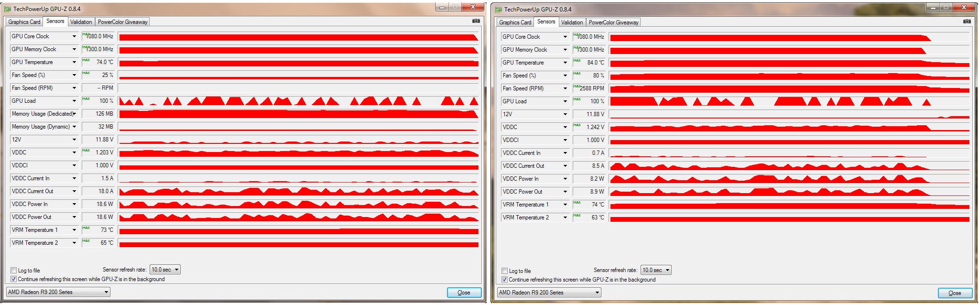The image size is (980, 305).
Task: Open AMD Radeon R9 200 Series selector, left window
Action: [x=58, y=292]
